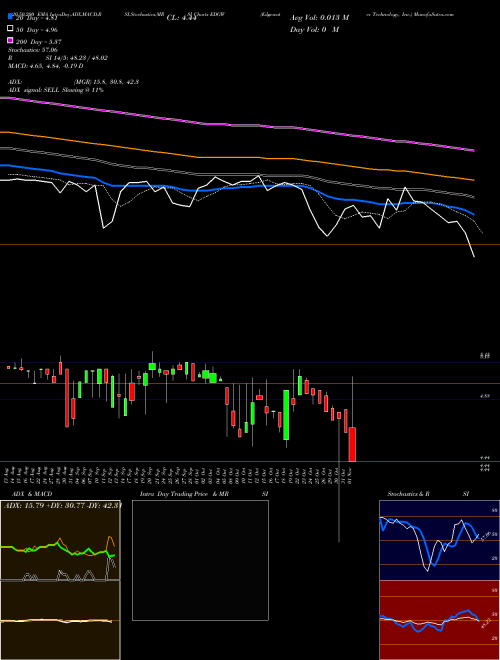This screenshot has height=660, width=500.
Task: Click the MACD sub-panel below the ADX chart
Action: tap(60, 620)
